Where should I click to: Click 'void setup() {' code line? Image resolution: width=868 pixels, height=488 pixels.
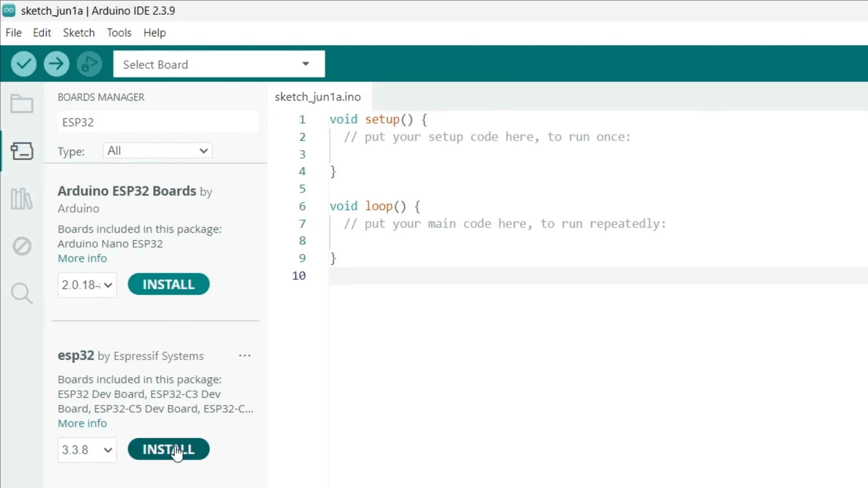click(378, 120)
